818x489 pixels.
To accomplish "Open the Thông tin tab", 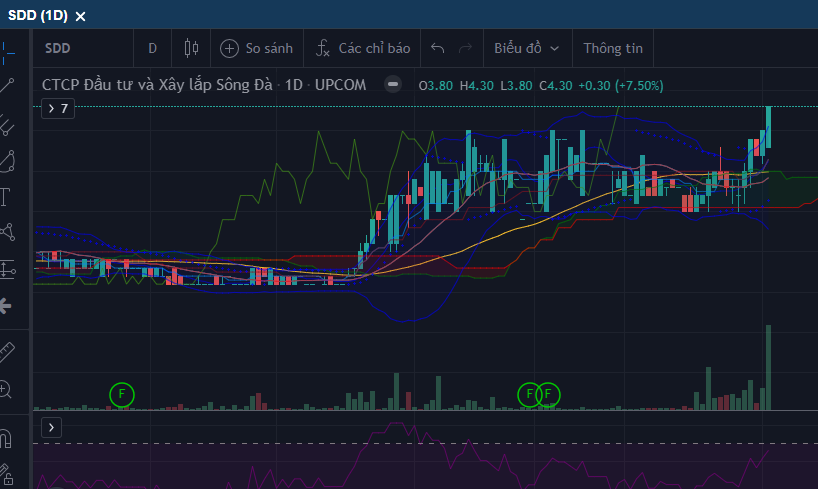I will click(613, 48).
